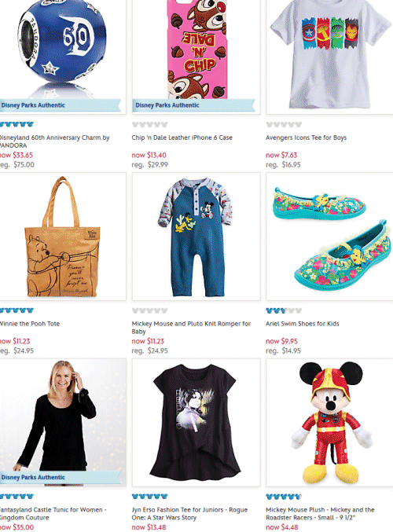
Task: Click the rating icons under Jyn Erso tee
Action: pyautogui.click(x=149, y=497)
